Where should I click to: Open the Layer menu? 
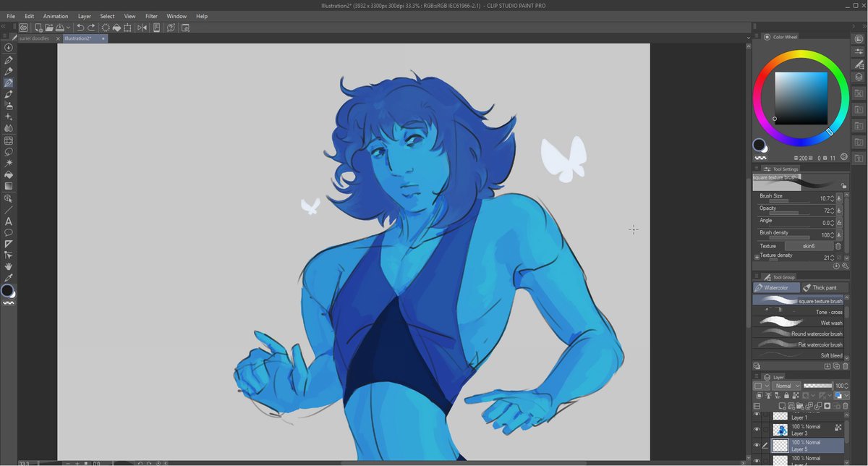click(85, 16)
